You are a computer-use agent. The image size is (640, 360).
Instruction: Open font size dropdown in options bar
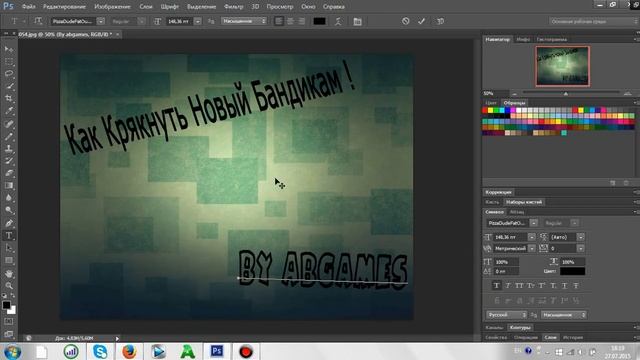[x=198, y=21]
